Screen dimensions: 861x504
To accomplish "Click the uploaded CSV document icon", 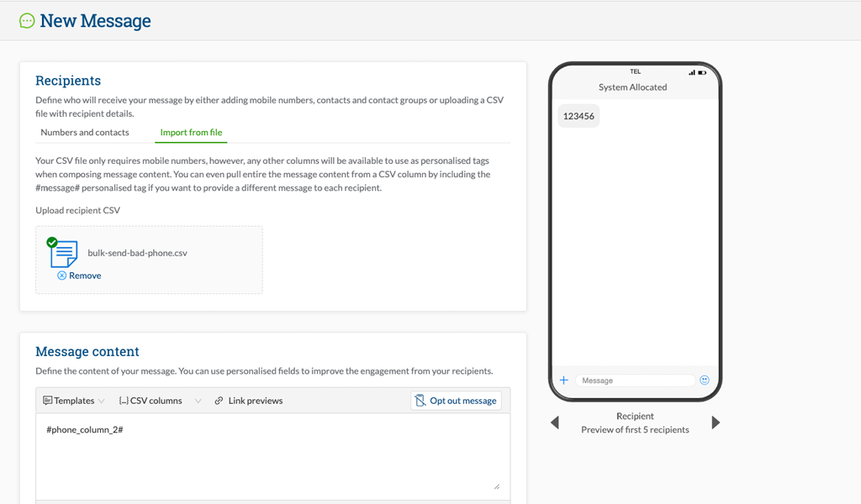I will click(x=65, y=254).
